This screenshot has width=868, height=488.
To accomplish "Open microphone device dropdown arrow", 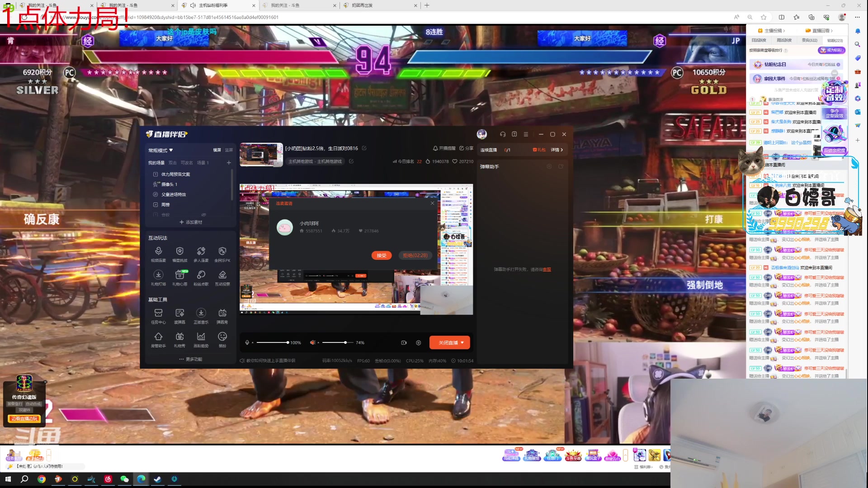I will pos(253,343).
